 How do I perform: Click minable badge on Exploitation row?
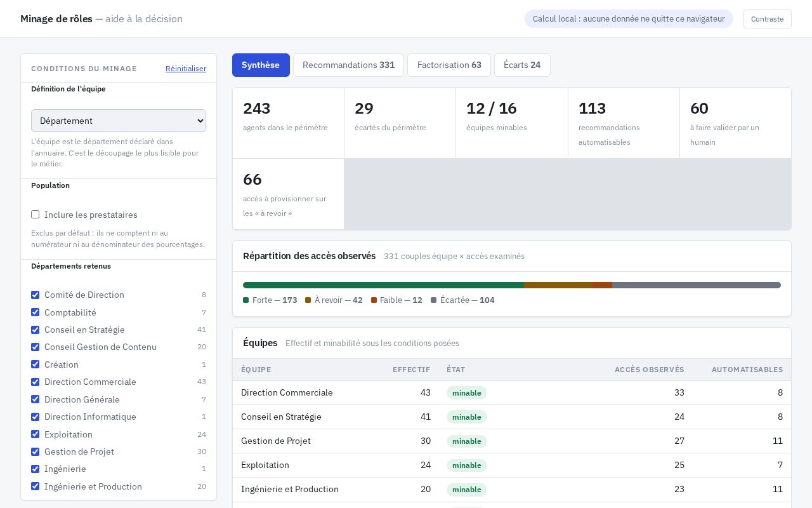pyautogui.click(x=467, y=465)
